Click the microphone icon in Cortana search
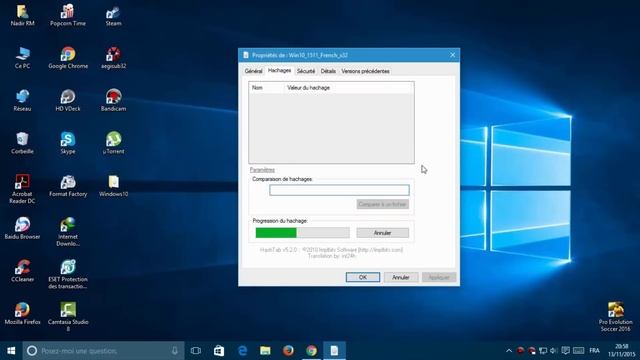This screenshot has width=640, height=360. [175, 351]
